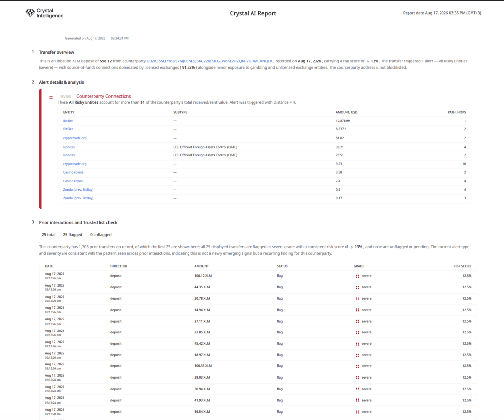Click the severe grade icon in the 18.97 XLM row
The image size is (504, 420).
[x=357, y=355]
